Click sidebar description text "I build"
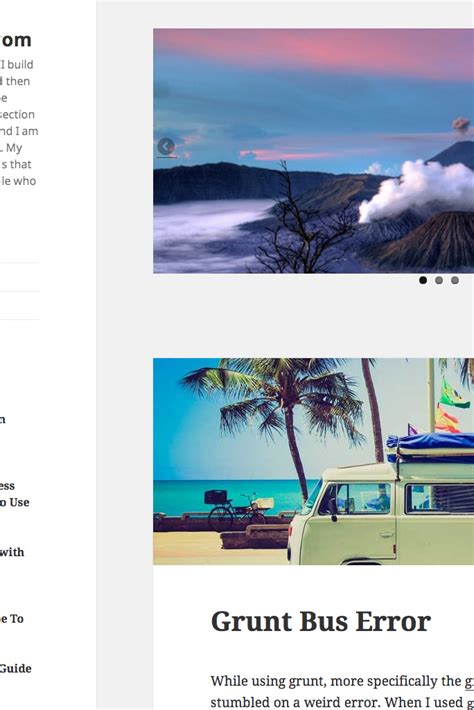474x710 pixels. coord(17,64)
